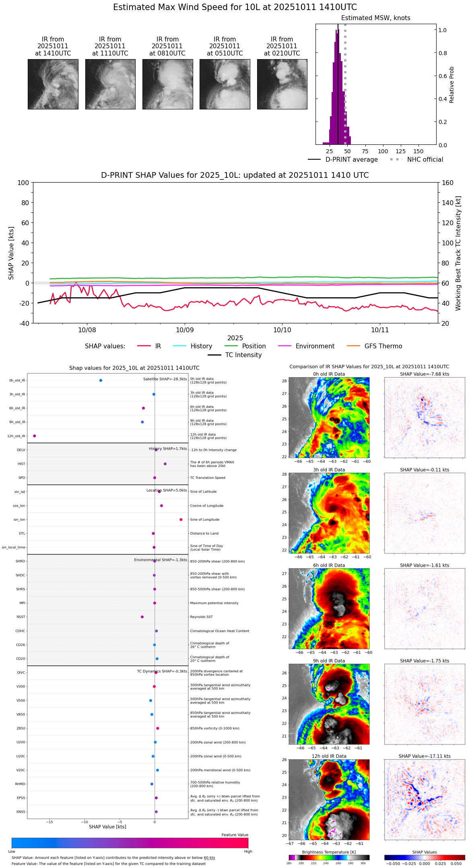Select the sin_lon pink data point
The height and width of the screenshot is (868, 470).
181,520
